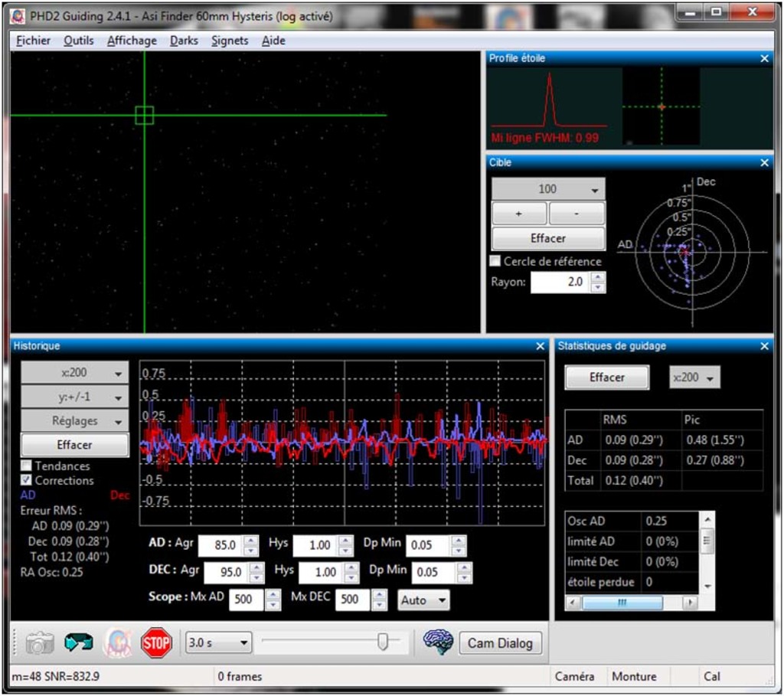Open the 3.0 s exposure dropdown
This screenshot has height=696, width=784.
[x=218, y=642]
